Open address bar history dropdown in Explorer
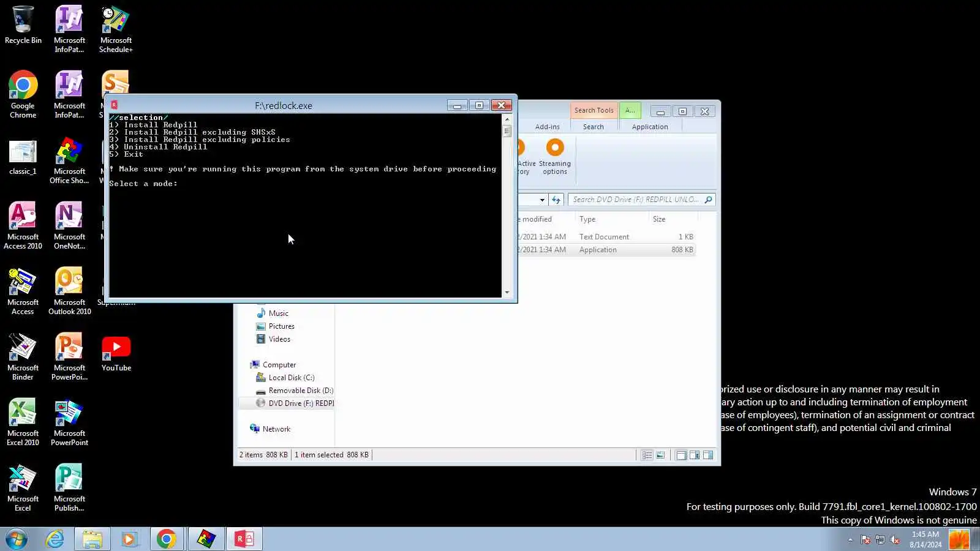The image size is (980, 551). click(x=542, y=200)
